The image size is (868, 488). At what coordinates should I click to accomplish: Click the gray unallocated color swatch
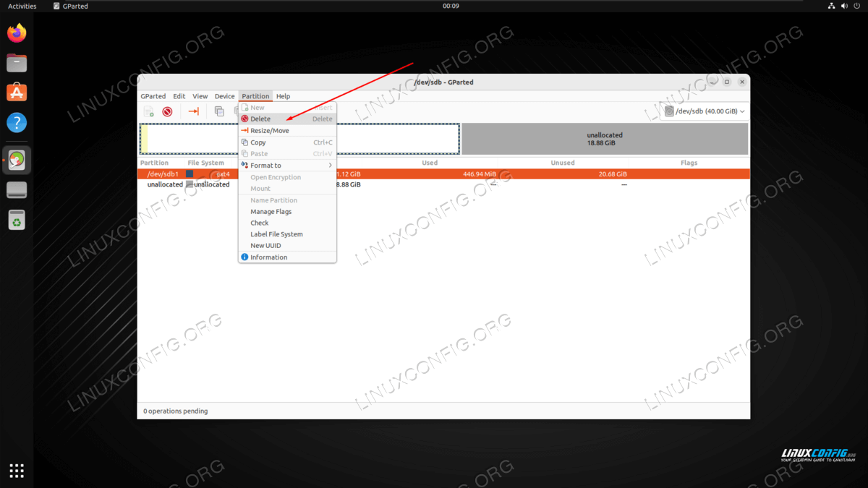coord(190,184)
